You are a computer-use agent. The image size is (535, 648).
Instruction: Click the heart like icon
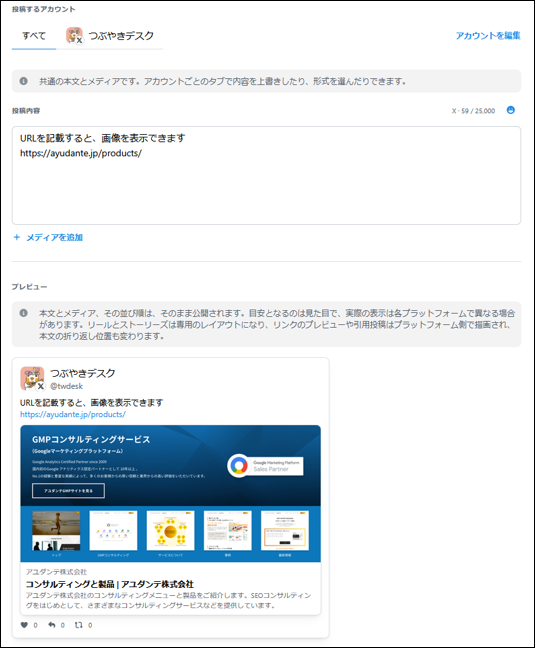point(24,625)
